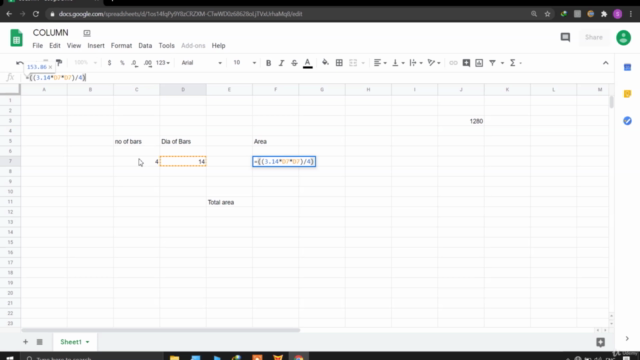
Task: Open the more number formats dropdown
Action: (163, 63)
